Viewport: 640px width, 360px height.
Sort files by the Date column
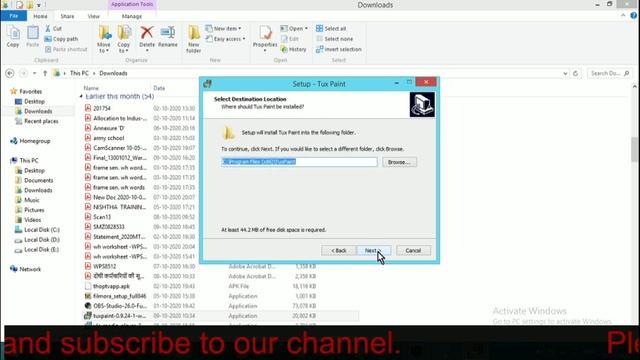click(x=159, y=88)
